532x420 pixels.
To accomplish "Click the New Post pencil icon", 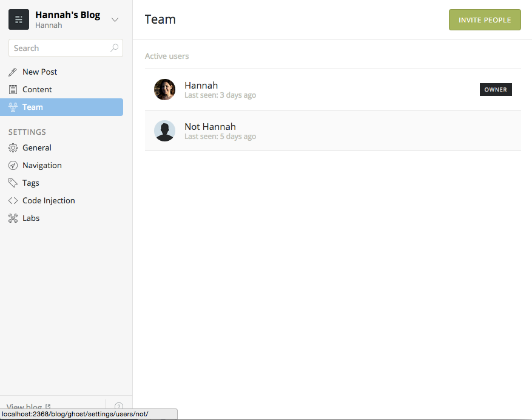I will [x=13, y=72].
